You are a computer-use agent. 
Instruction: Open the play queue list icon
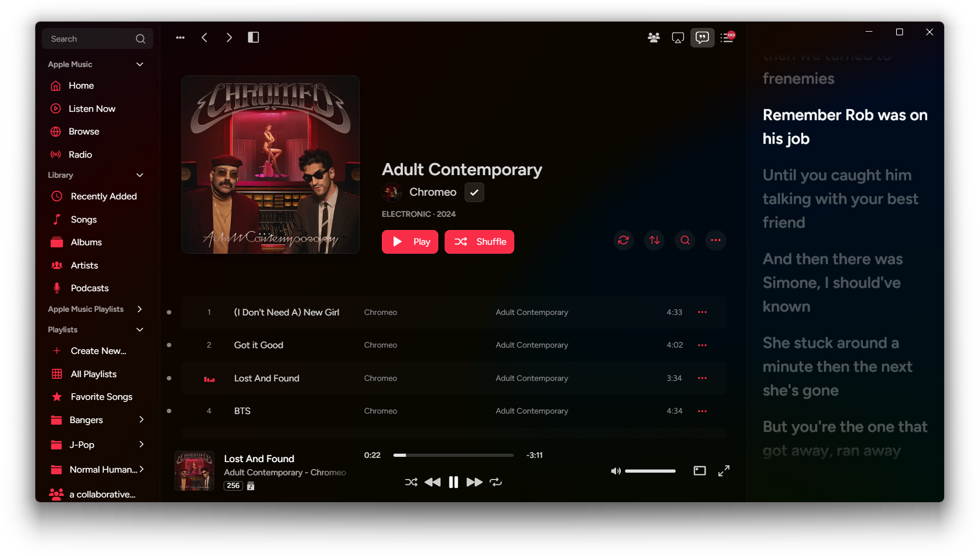tap(727, 37)
